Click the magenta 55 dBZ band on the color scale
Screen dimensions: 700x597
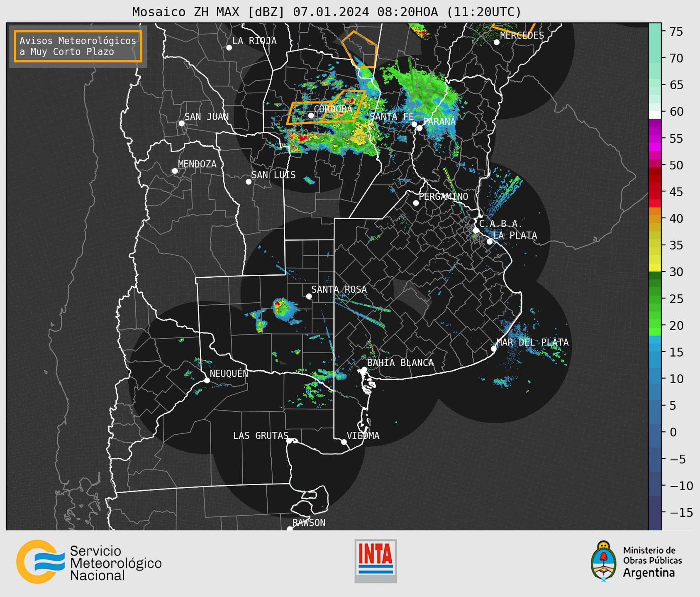point(655,139)
